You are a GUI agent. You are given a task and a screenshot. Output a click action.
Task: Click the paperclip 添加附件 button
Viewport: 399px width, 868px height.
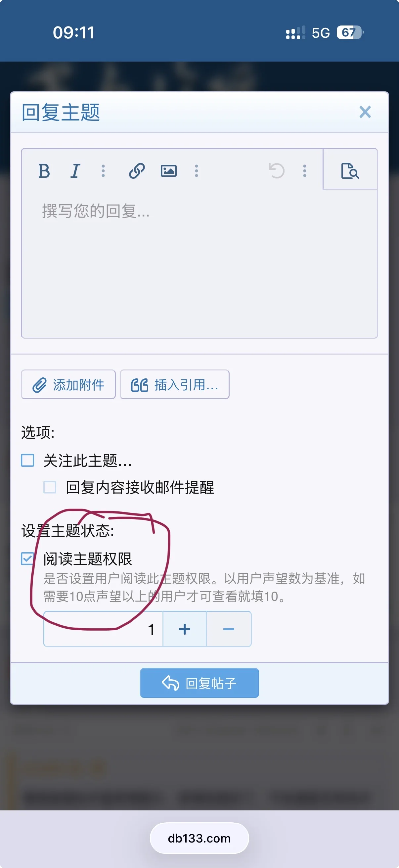point(68,384)
